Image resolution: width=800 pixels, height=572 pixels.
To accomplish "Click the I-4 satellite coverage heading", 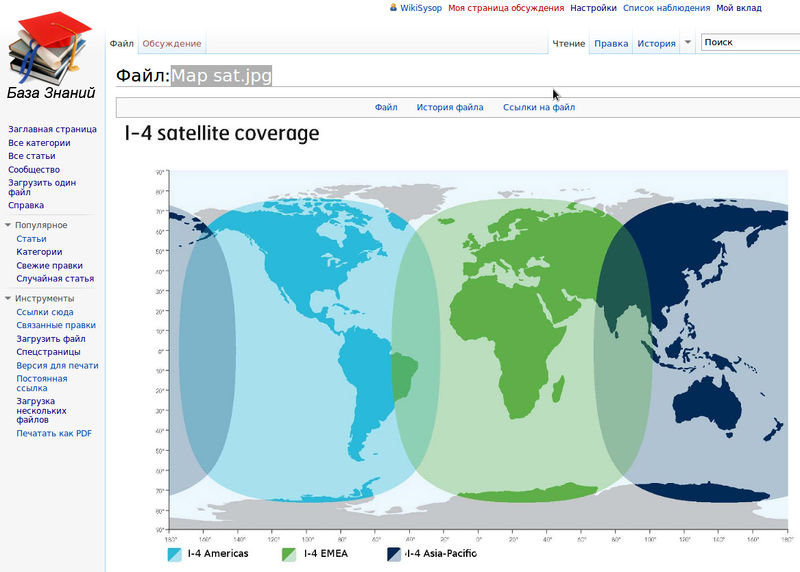I will click(x=222, y=133).
